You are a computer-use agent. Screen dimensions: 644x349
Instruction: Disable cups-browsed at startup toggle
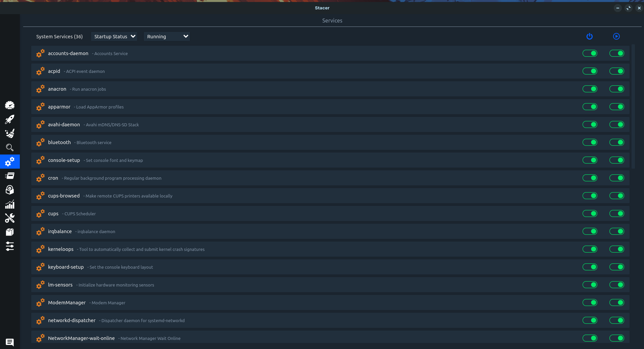[590, 195]
